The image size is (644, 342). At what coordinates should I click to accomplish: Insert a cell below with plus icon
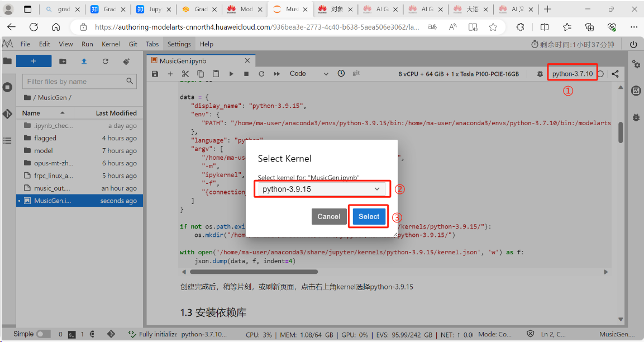(x=170, y=74)
